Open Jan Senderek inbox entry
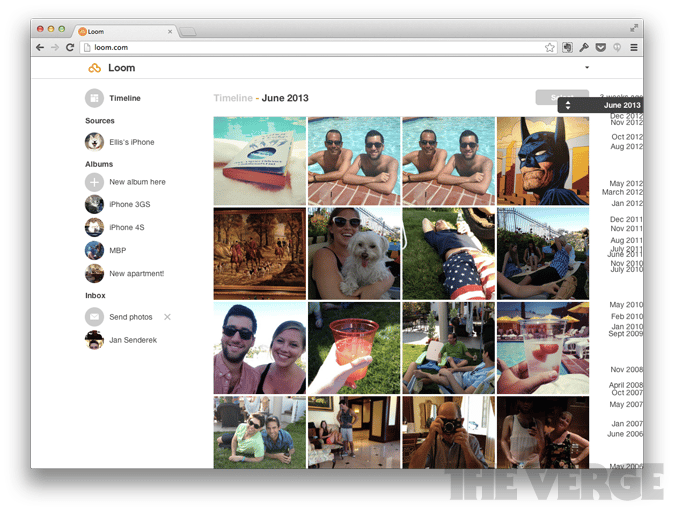The width and height of the screenshot is (674, 511). click(x=94, y=341)
